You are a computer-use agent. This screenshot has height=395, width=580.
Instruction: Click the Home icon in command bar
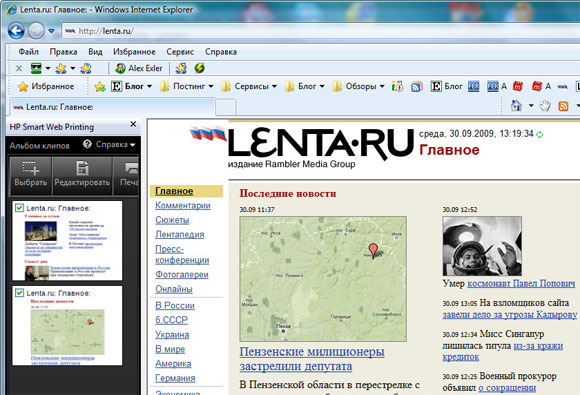(516, 106)
